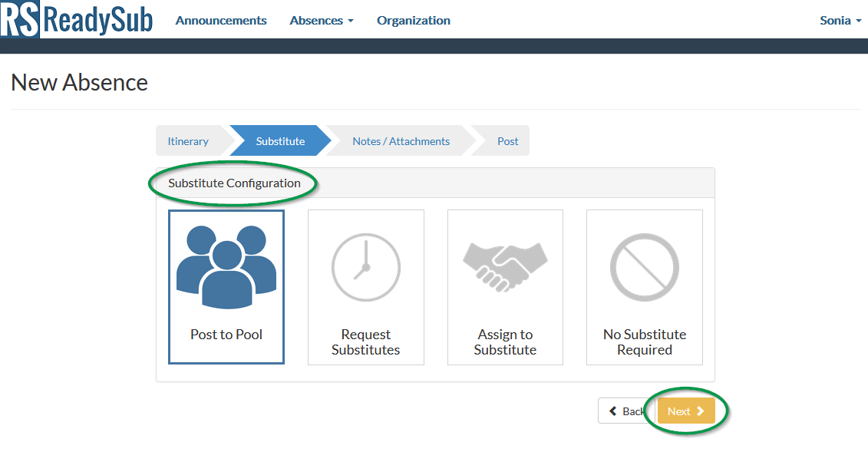This screenshot has height=452, width=868.
Task: Click the New Absence page title
Action: tap(79, 82)
